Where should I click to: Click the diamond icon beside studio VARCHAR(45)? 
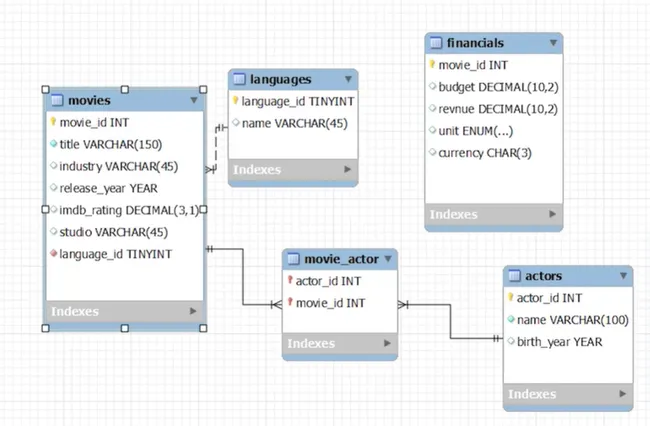[x=53, y=231]
